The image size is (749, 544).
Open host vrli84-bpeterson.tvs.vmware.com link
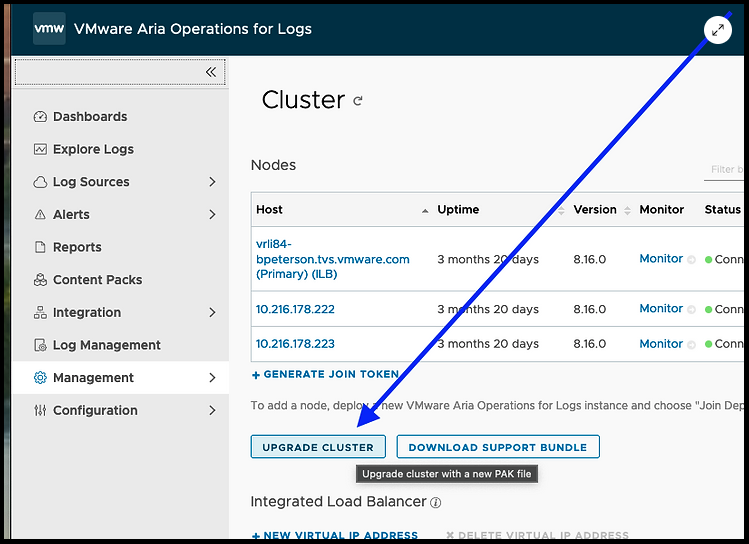tap(332, 259)
